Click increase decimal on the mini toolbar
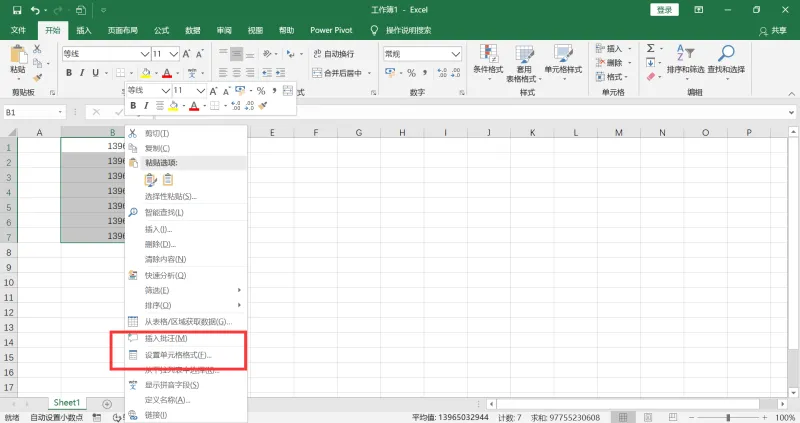 [x=236, y=106]
